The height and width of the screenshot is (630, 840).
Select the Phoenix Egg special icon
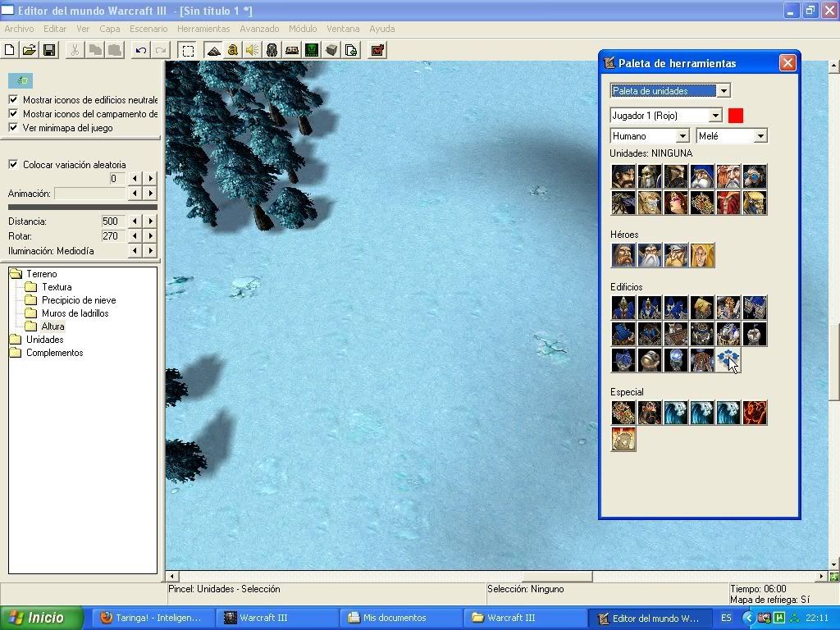pos(623,439)
